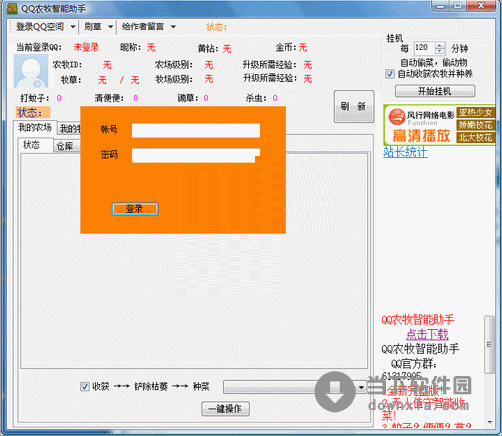Click the 亚热少女 ad link

click(x=475, y=112)
